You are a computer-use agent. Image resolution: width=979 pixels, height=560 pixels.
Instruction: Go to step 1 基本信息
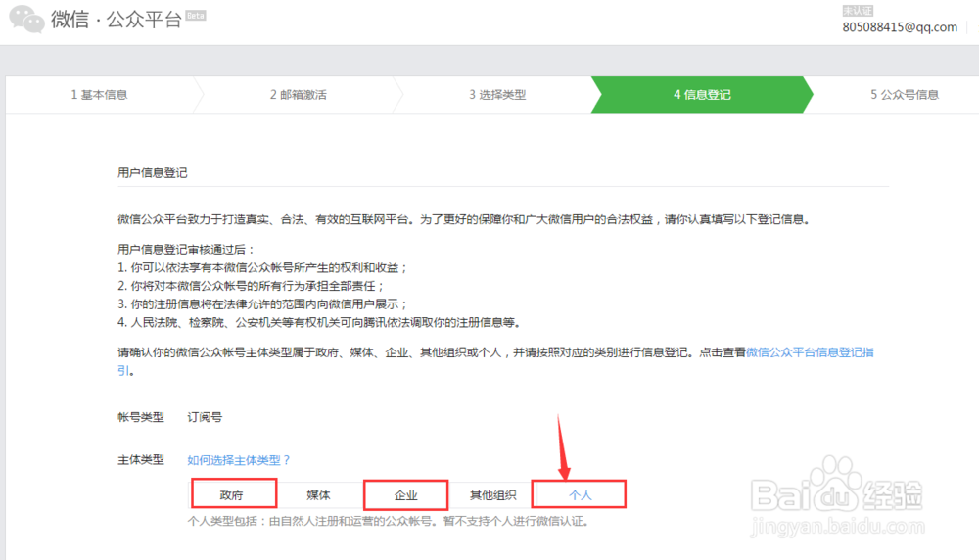[99, 95]
